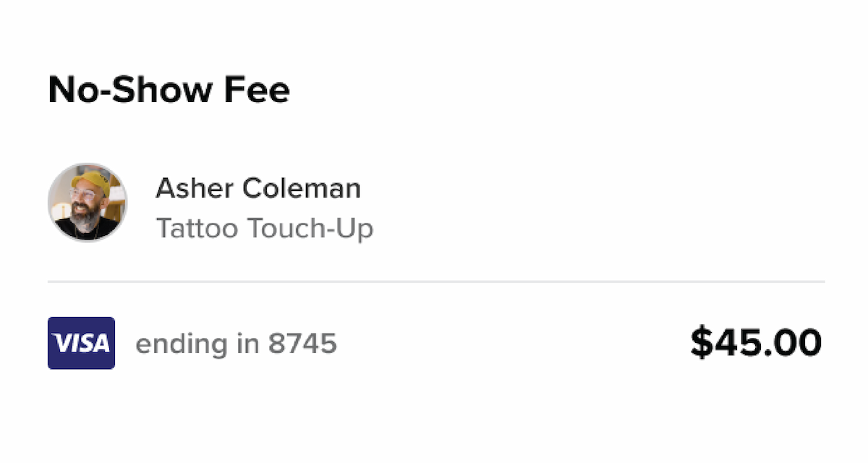Select the $45.00 fee amount
Screen dimensions: 868x463
(x=756, y=343)
